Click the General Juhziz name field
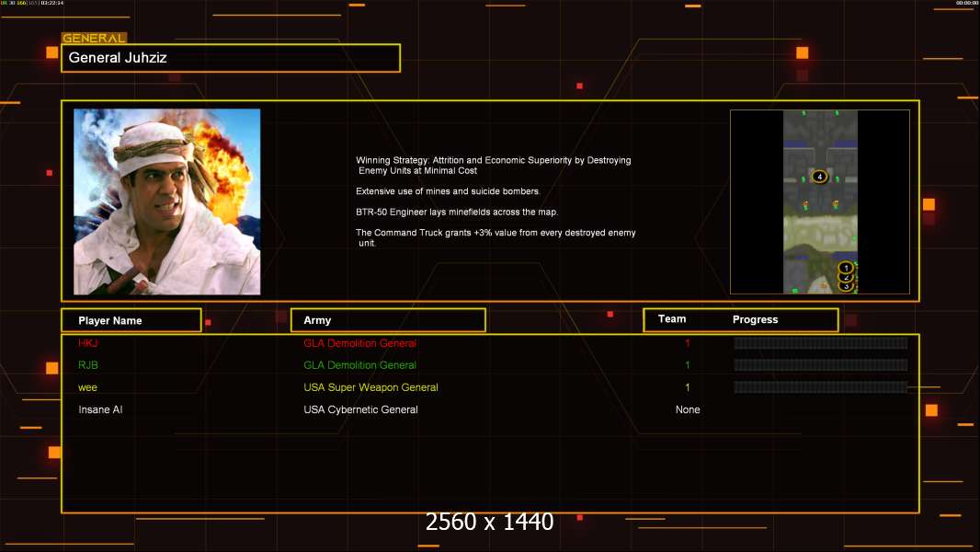The height and width of the screenshot is (552, 980). tap(231, 58)
